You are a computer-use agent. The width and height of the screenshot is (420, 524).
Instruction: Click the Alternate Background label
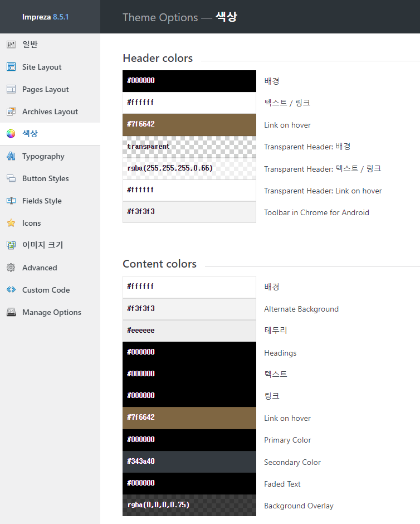tap(301, 309)
